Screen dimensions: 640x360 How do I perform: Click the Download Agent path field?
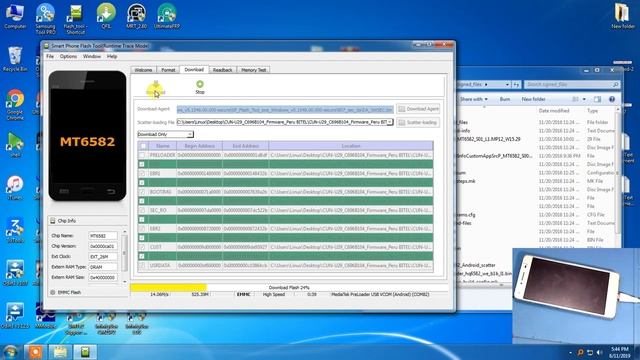tap(285, 109)
